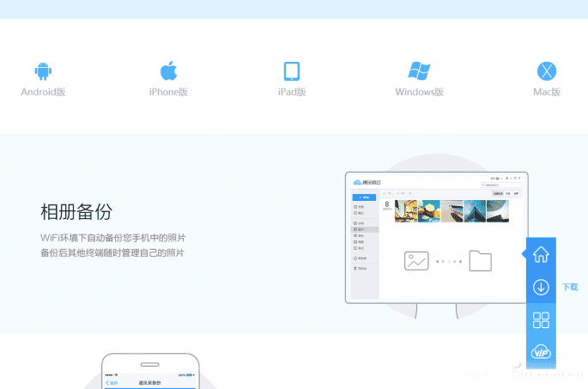The width and height of the screenshot is (588, 389).
Task: Click the last photo thumbnail in the mockup
Action: [498, 211]
